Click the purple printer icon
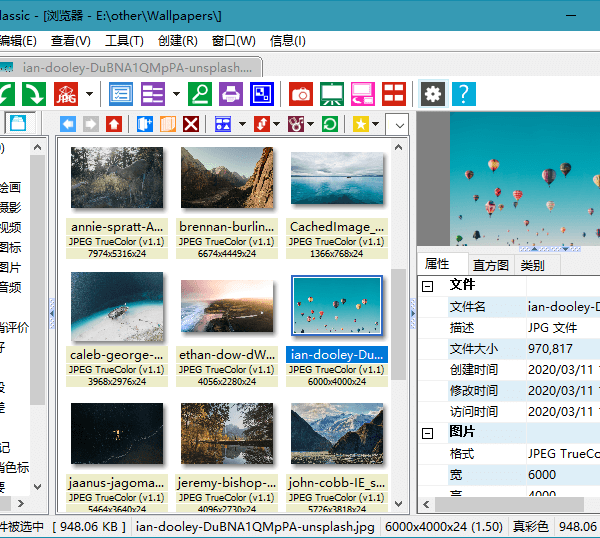The image size is (600, 538). point(231,94)
